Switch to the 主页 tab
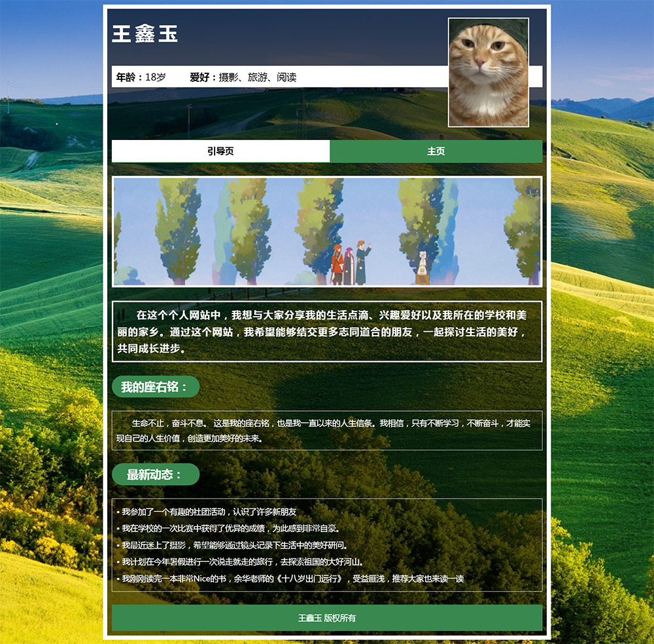The height and width of the screenshot is (644, 654). [x=436, y=151]
